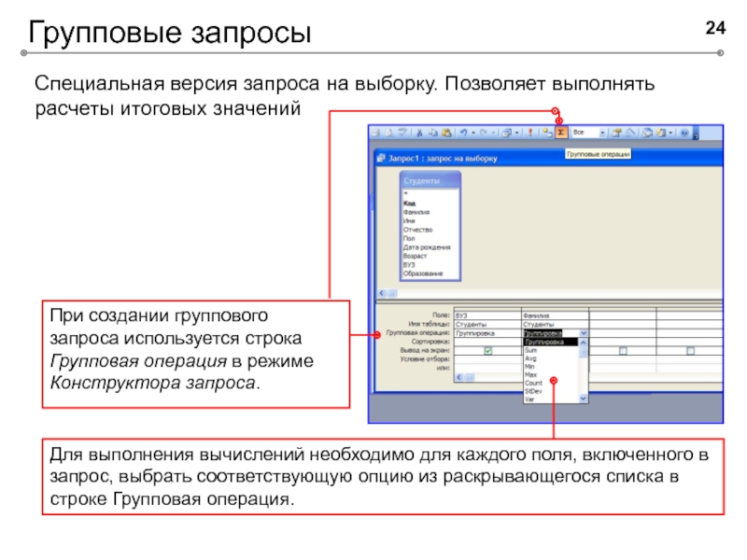Click the Redo arrow icon
Viewport: 747px width, 560px height.
click(484, 133)
